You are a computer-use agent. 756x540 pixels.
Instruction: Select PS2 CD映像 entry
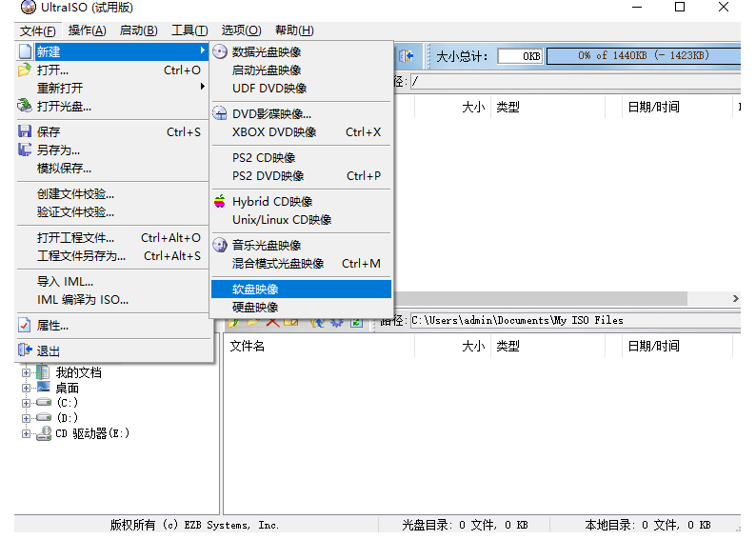point(301,158)
